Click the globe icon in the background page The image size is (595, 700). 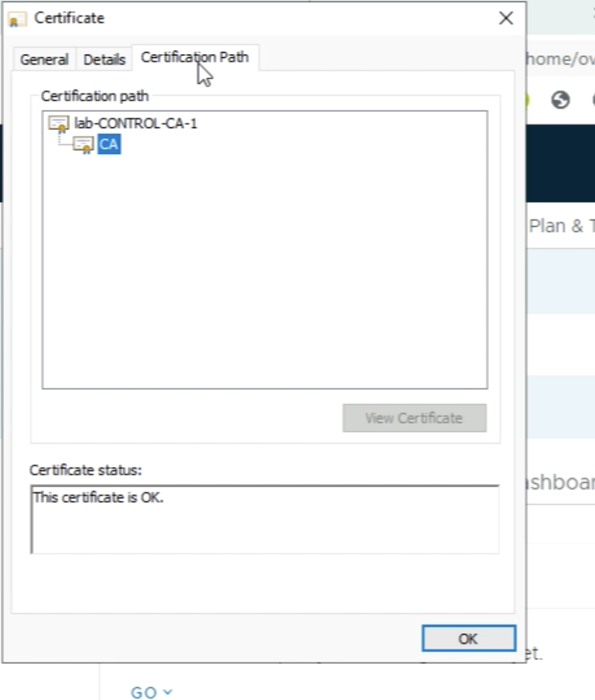560,101
